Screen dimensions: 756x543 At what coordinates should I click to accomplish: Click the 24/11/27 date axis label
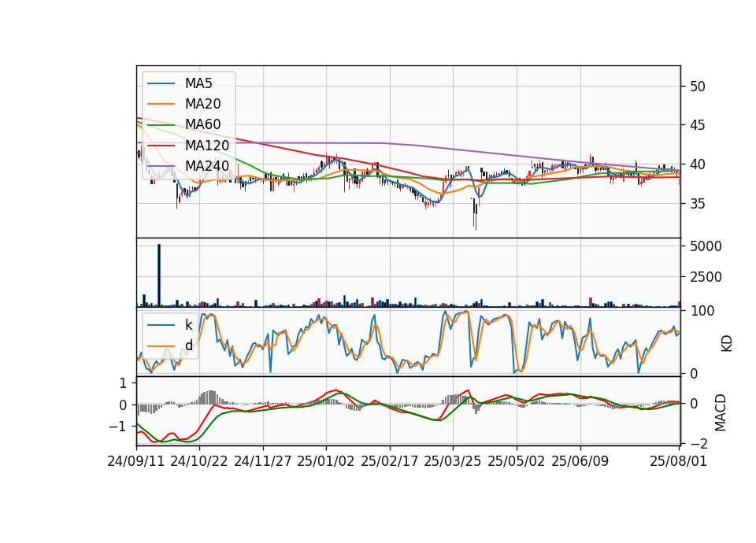[x=263, y=461]
